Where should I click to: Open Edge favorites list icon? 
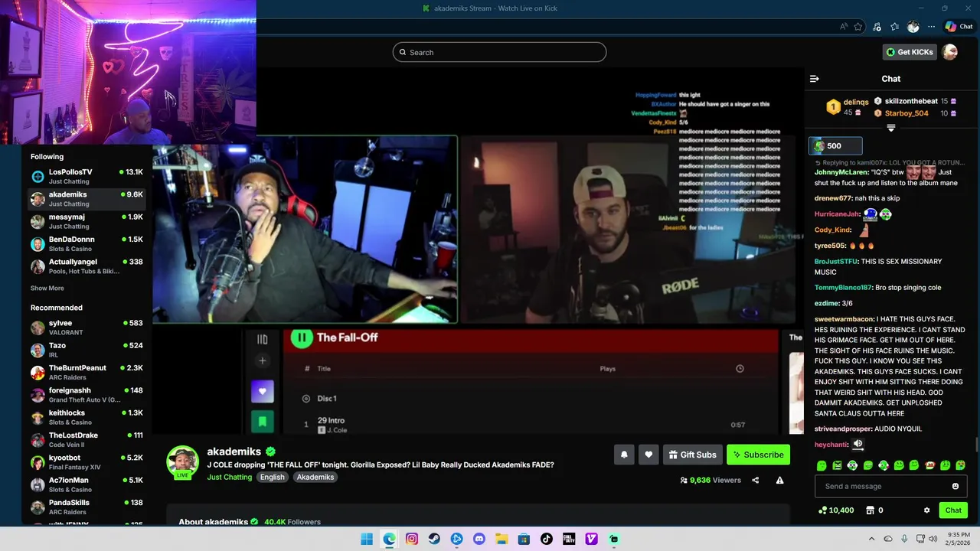[x=894, y=27]
